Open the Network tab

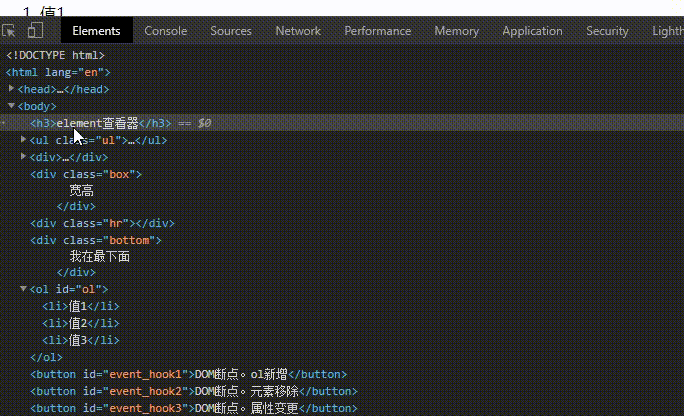click(298, 31)
